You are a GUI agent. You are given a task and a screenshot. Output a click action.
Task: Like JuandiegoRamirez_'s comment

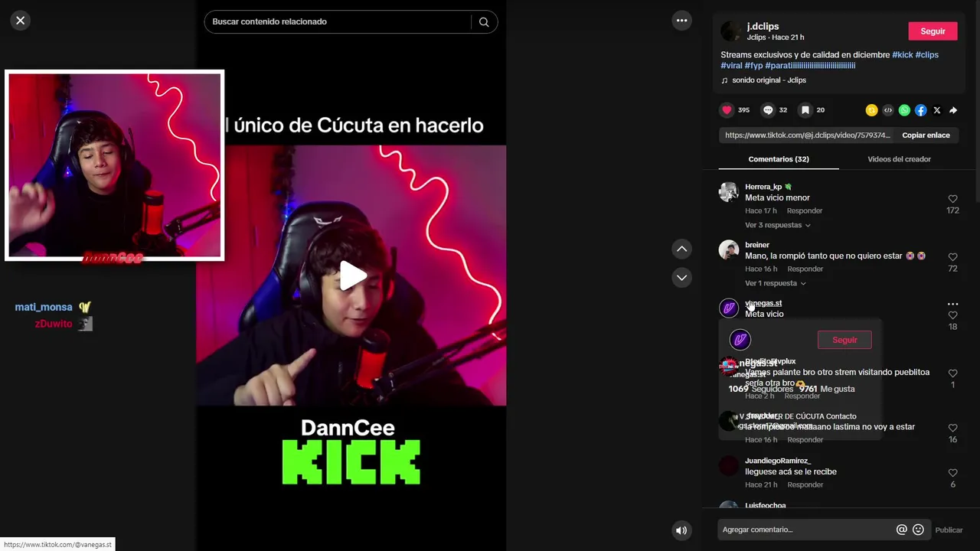(x=952, y=473)
